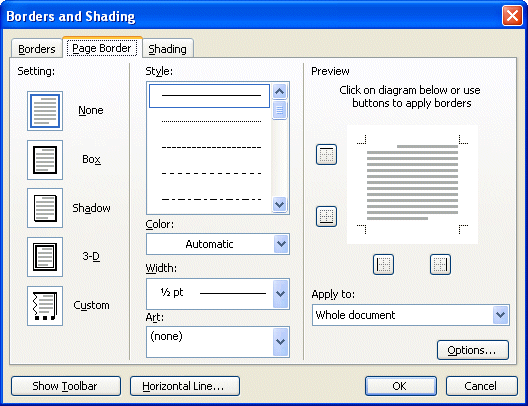
Task: Click the page preview diagram
Action: (412, 184)
